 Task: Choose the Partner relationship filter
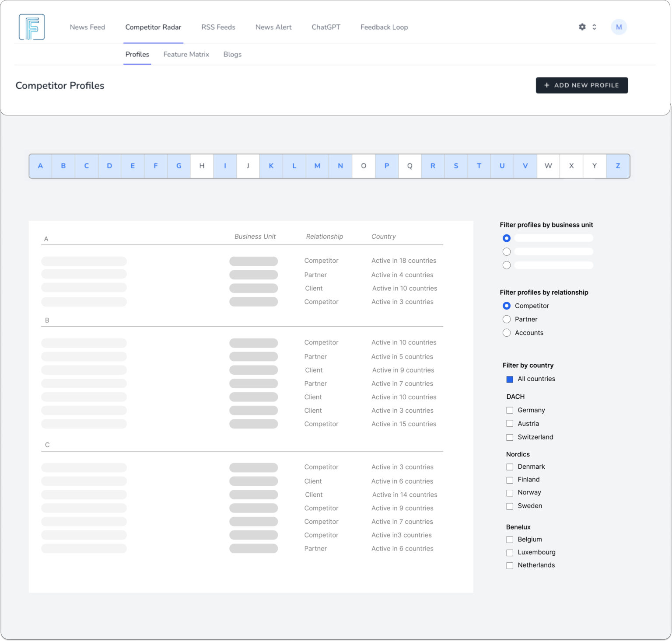point(507,319)
